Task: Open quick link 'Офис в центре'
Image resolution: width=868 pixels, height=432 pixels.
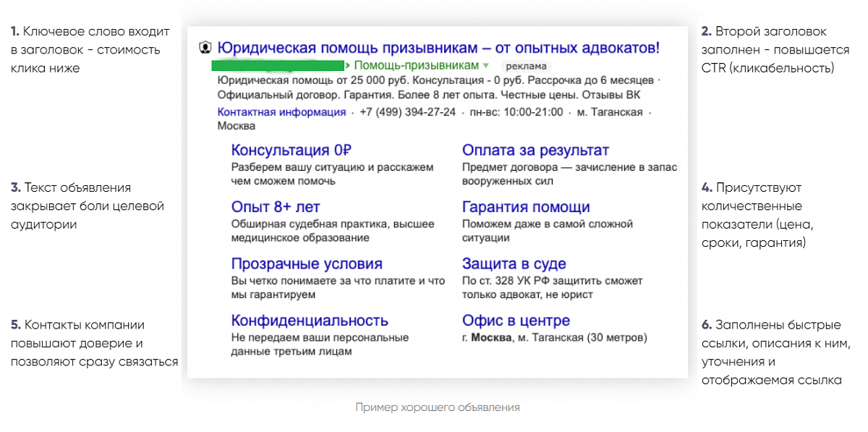Action: point(516,320)
